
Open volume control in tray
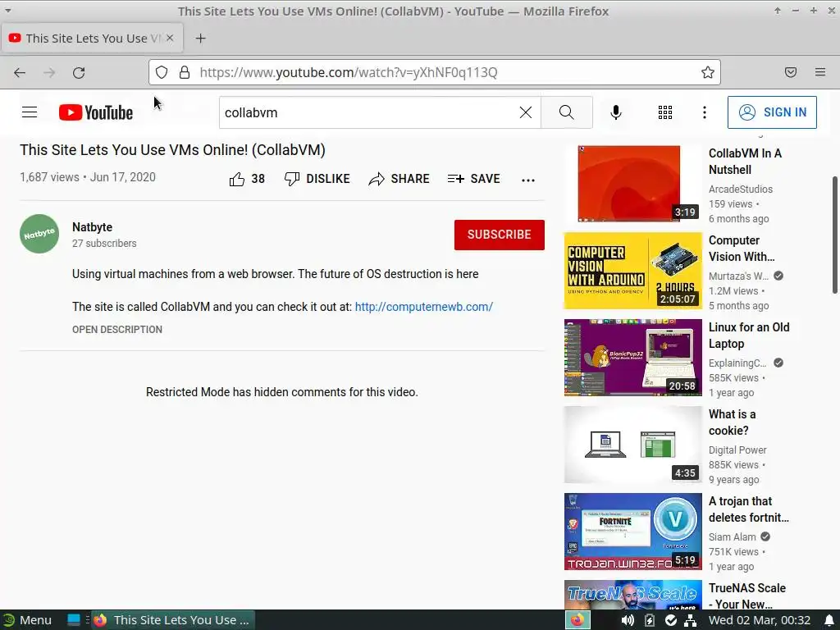[x=628, y=620]
